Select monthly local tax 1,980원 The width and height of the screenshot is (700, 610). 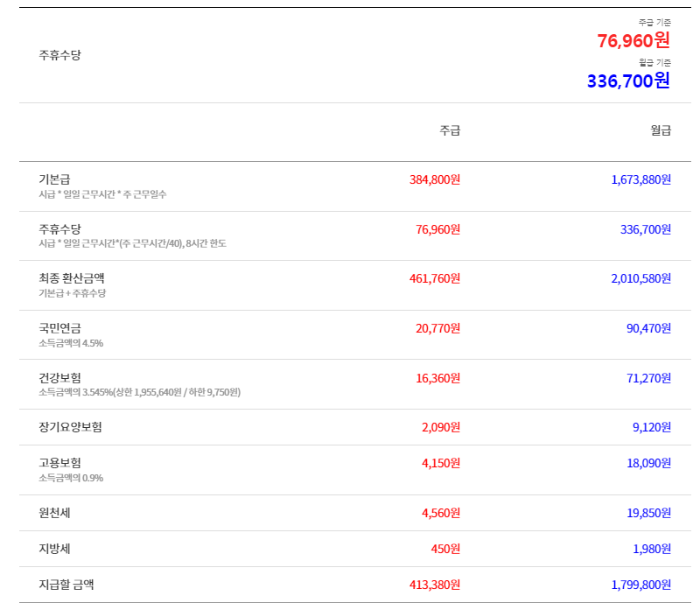click(x=652, y=549)
